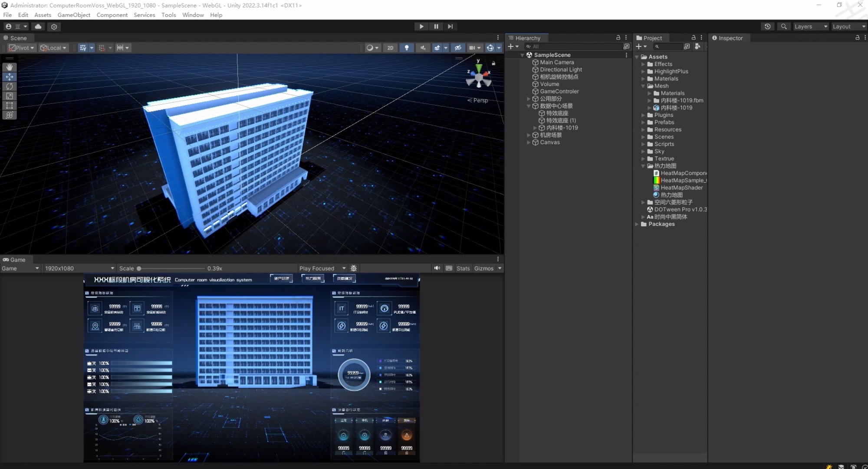Collapse the SampleScene hierarchy
This screenshot has width=868, height=469.
(522, 55)
